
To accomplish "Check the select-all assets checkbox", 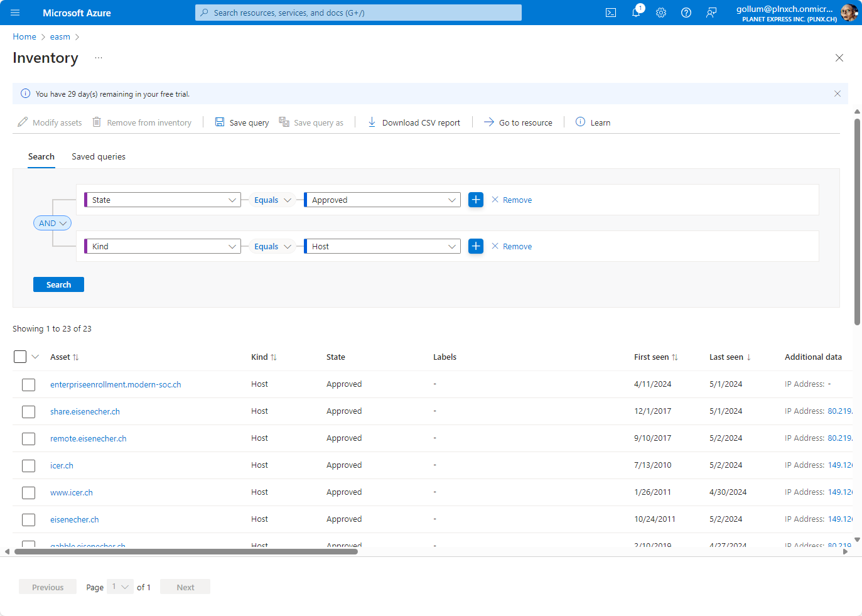I will 20,357.
